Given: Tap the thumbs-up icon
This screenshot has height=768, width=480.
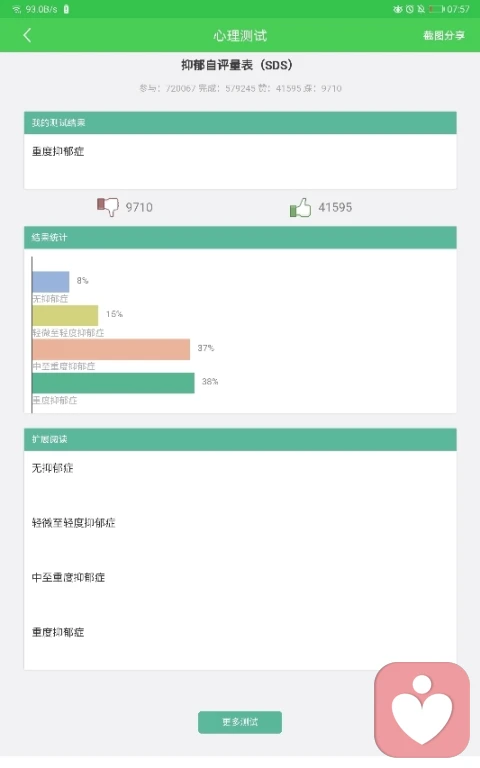Looking at the screenshot, I should click(x=300, y=208).
